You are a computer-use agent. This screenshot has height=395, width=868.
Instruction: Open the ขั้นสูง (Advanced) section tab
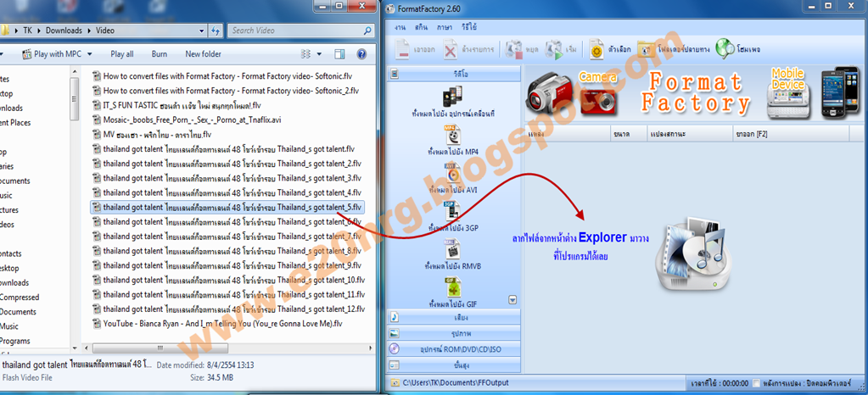pyautogui.click(x=454, y=365)
